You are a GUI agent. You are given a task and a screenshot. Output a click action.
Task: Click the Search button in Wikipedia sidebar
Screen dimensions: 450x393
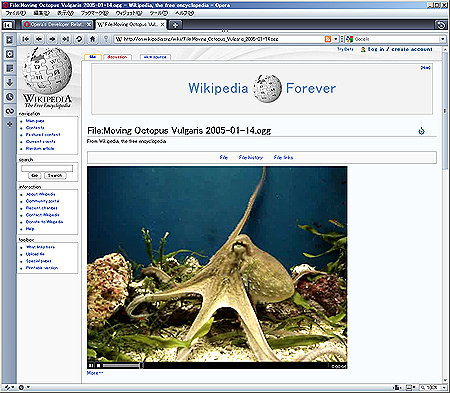[55, 175]
